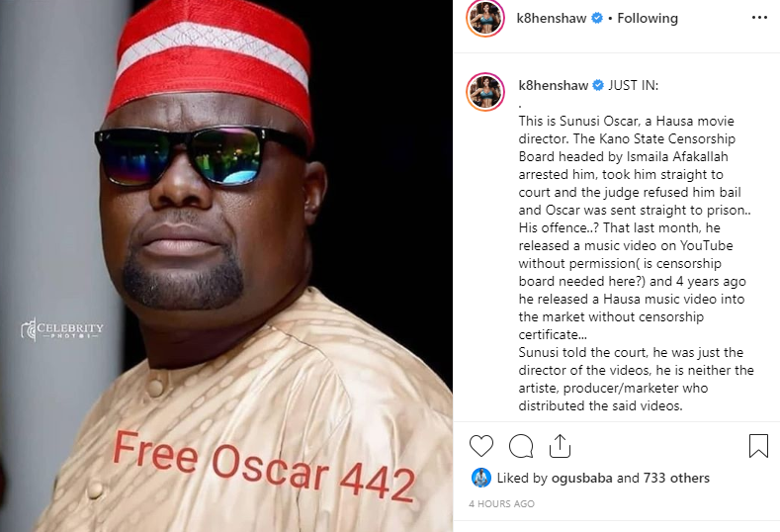The height and width of the screenshot is (532, 780).
Task: Save post using the bookmark icon
Action: click(758, 445)
